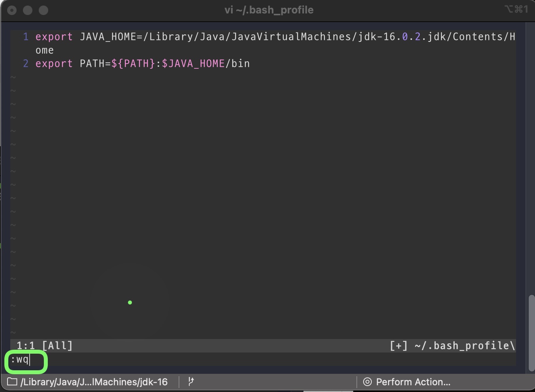Minimize the terminal window
Viewport: 535px width, 392px height.
point(28,10)
